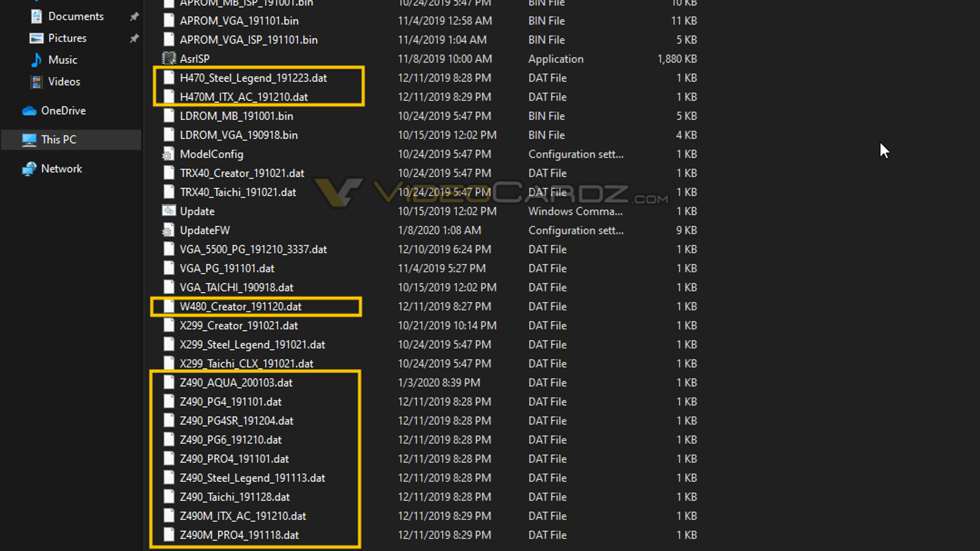Select file Z490_AQUA_200103.dat
The height and width of the screenshot is (551, 980).
click(x=236, y=383)
